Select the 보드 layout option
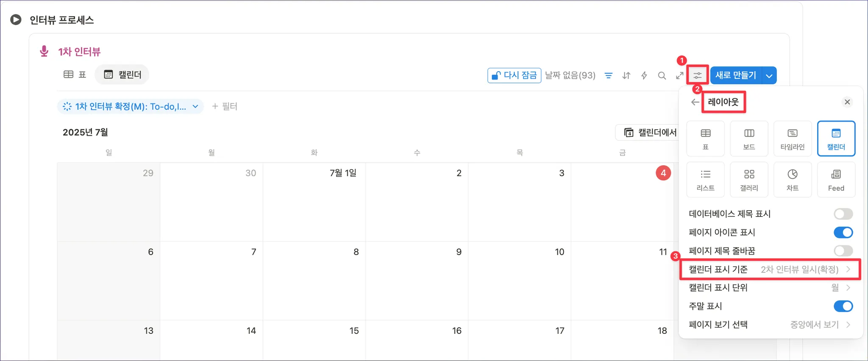The image size is (868, 361). pos(749,139)
